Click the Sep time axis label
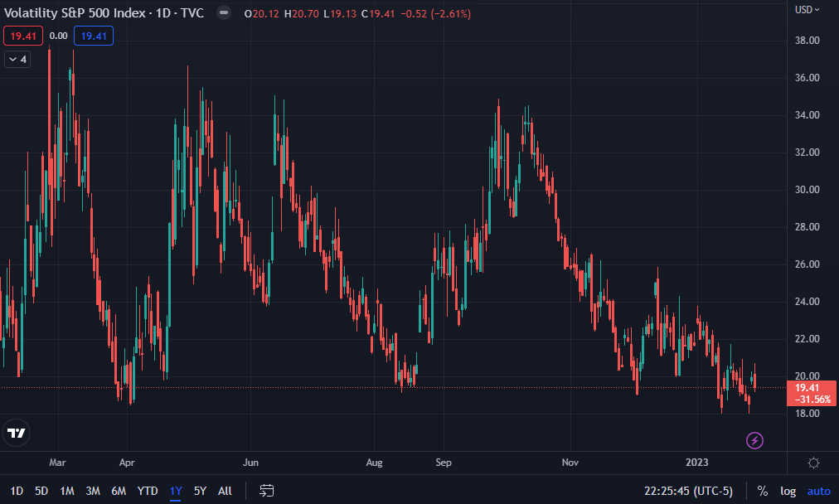The width and height of the screenshot is (839, 504). [x=443, y=463]
